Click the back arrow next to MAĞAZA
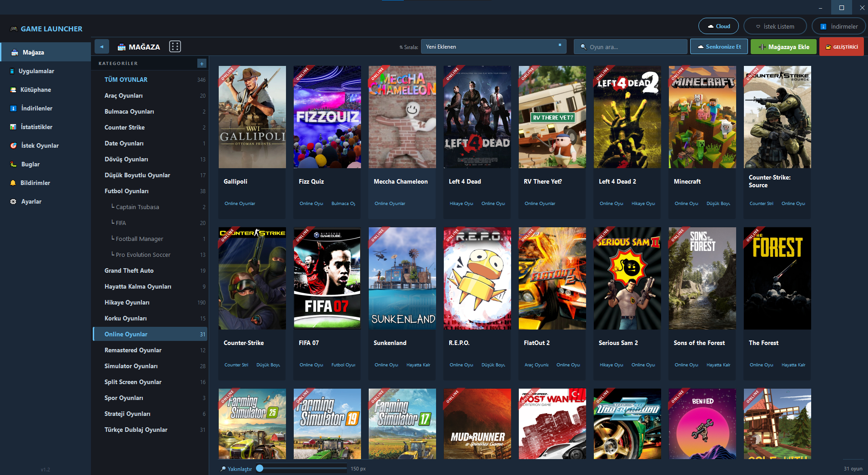Viewport: 868px width, 475px height. tap(102, 46)
